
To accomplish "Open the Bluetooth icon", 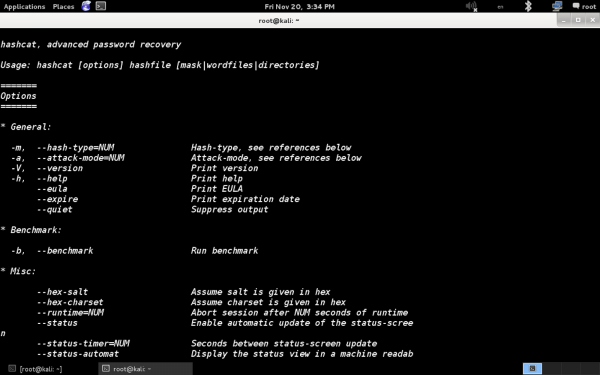I will pos(528,6).
